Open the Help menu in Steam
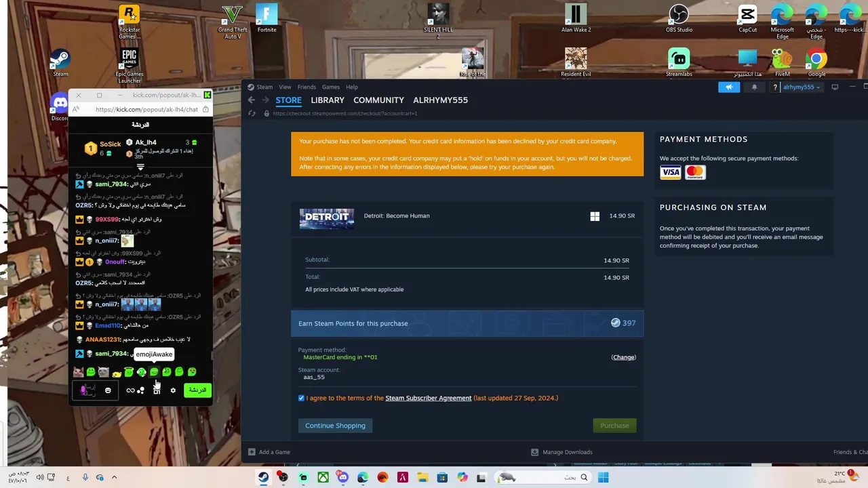This screenshot has width=868, height=488. click(351, 87)
